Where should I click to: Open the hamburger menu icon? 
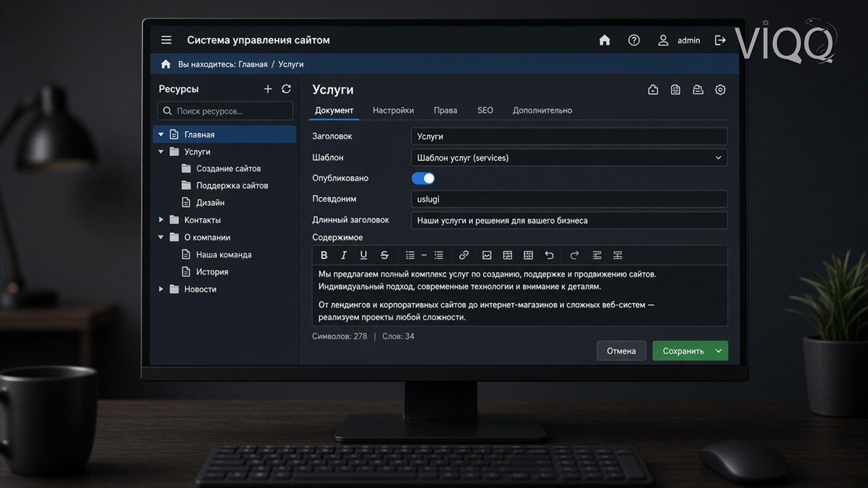(x=166, y=40)
